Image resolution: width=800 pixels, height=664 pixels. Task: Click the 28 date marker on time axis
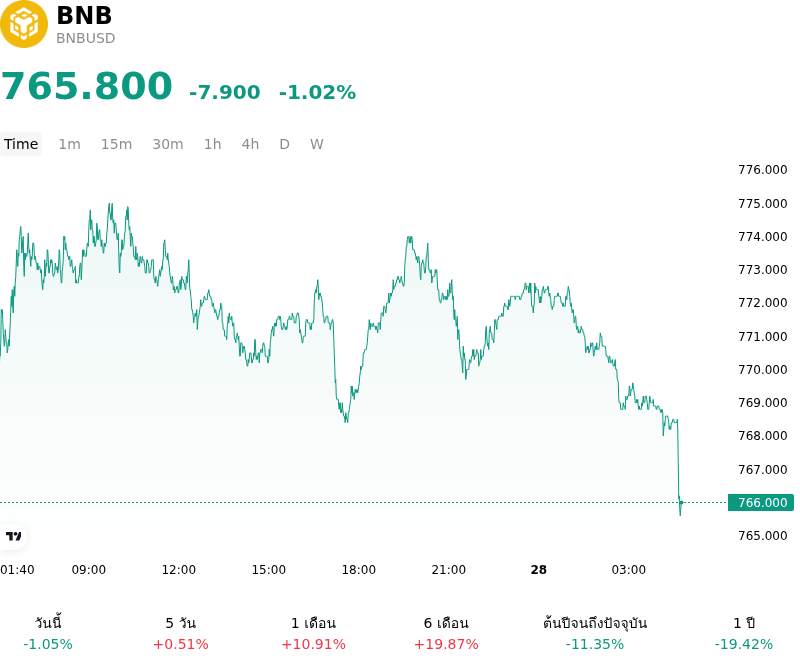pos(539,570)
